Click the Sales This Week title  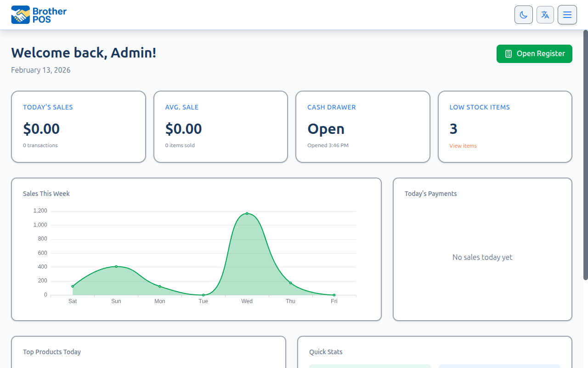point(46,193)
